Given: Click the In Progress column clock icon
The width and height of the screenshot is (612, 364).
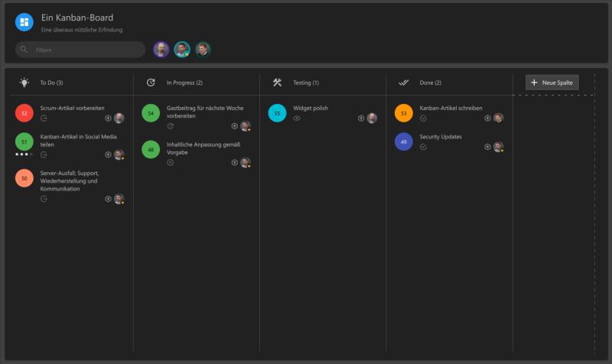Looking at the screenshot, I should coord(151,83).
